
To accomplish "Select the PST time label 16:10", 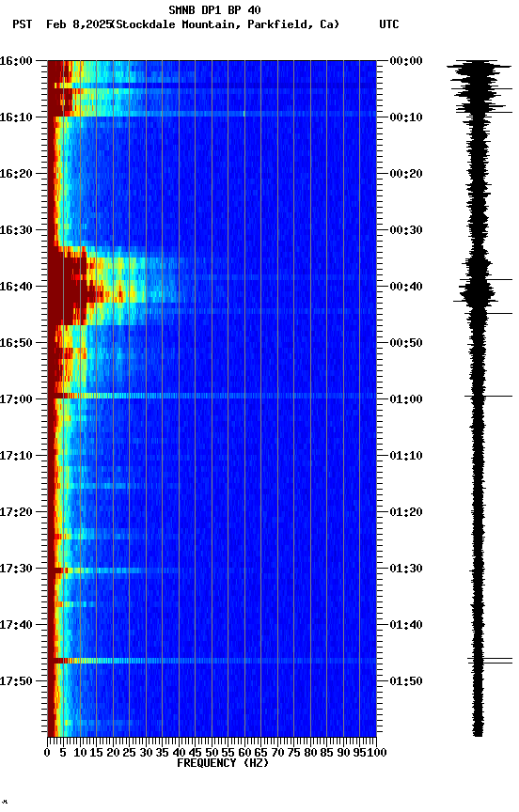I will 16,117.
